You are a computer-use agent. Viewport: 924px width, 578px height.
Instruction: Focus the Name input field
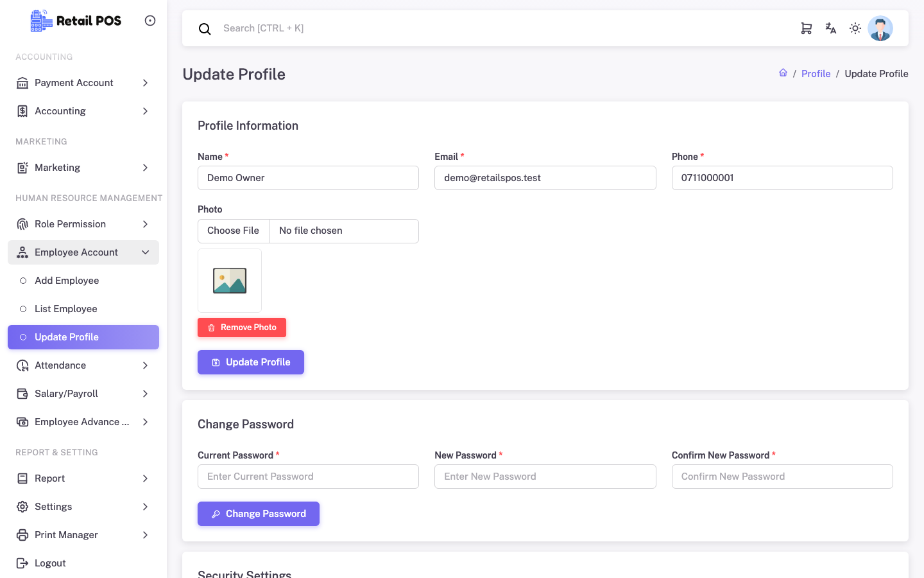[308, 178]
